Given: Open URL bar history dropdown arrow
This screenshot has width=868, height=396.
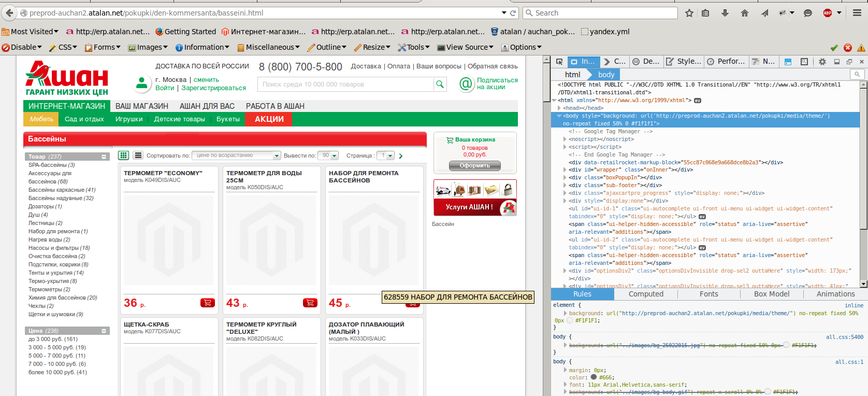Looking at the screenshot, I should [x=504, y=13].
